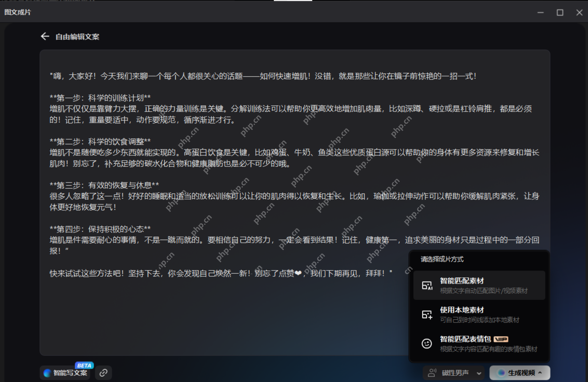Click the chain link icon next to 智能写文案
The height and width of the screenshot is (382, 588).
103,372
